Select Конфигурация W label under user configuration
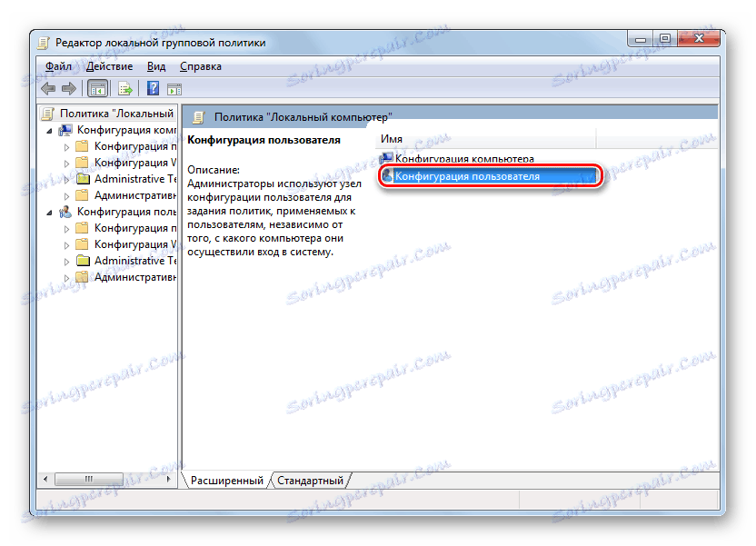 pyautogui.click(x=135, y=244)
